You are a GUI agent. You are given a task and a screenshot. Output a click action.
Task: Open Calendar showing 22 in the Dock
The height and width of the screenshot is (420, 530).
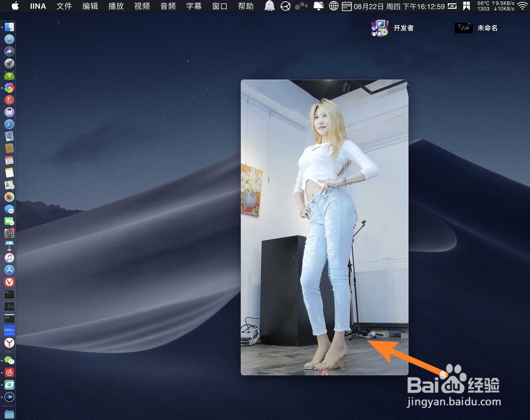click(x=9, y=161)
